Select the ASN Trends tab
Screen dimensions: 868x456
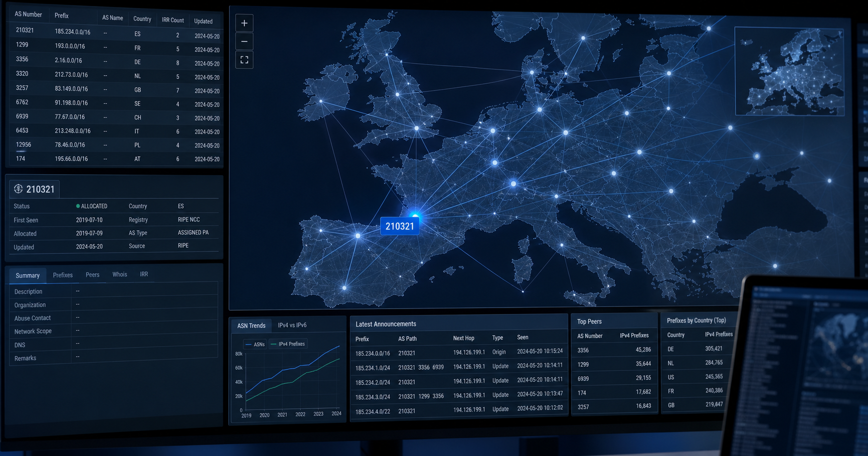(251, 326)
